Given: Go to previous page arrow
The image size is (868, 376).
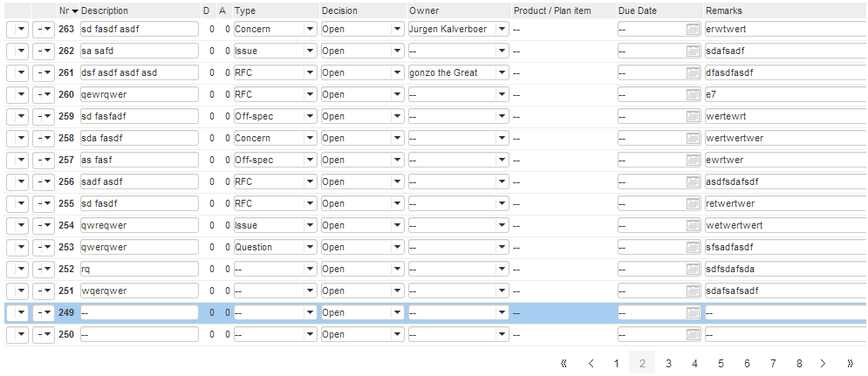Looking at the screenshot, I should click(x=591, y=363).
